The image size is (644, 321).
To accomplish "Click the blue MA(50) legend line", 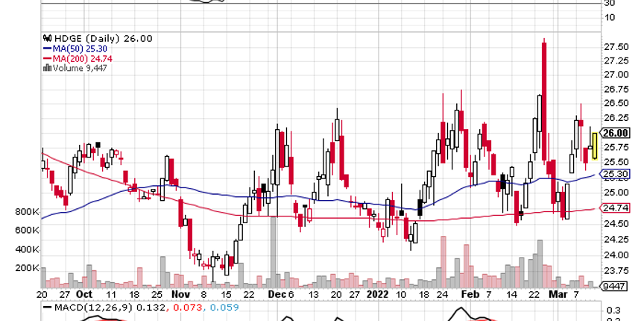I will point(46,49).
